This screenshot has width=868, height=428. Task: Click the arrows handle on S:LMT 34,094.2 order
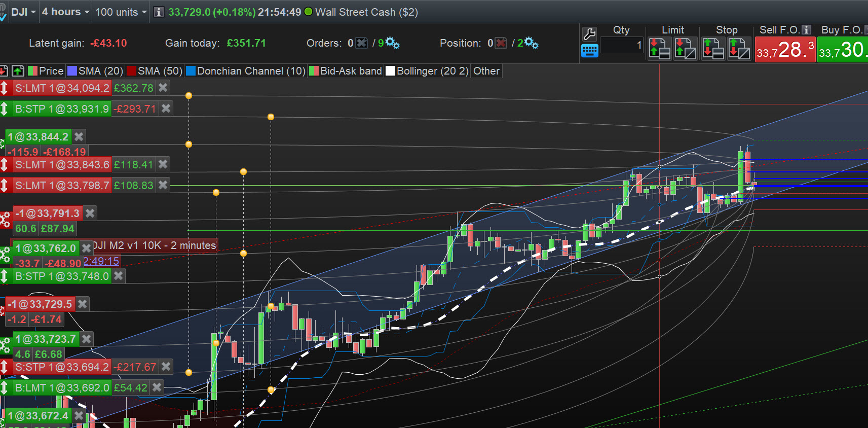point(5,88)
